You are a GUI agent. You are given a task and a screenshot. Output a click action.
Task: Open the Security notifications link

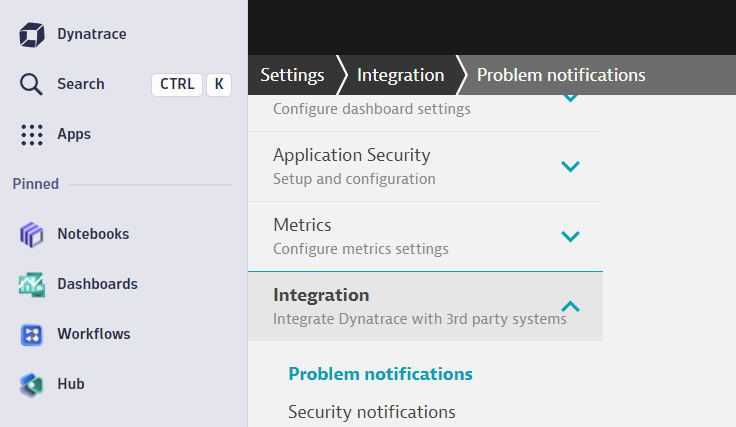click(x=371, y=412)
